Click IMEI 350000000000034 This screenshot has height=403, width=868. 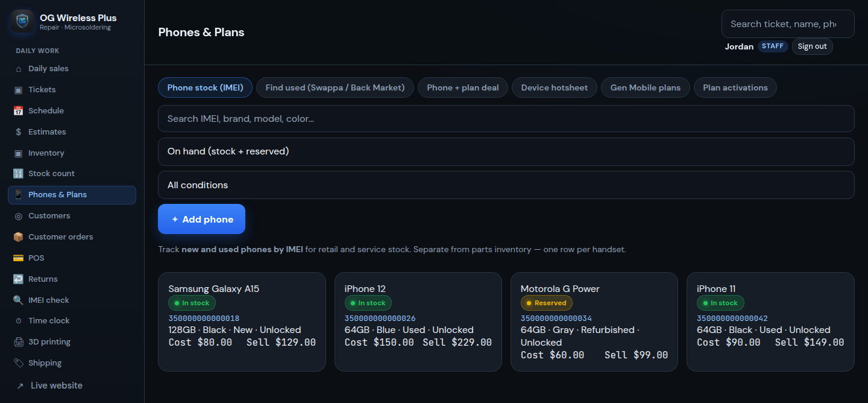pos(556,319)
